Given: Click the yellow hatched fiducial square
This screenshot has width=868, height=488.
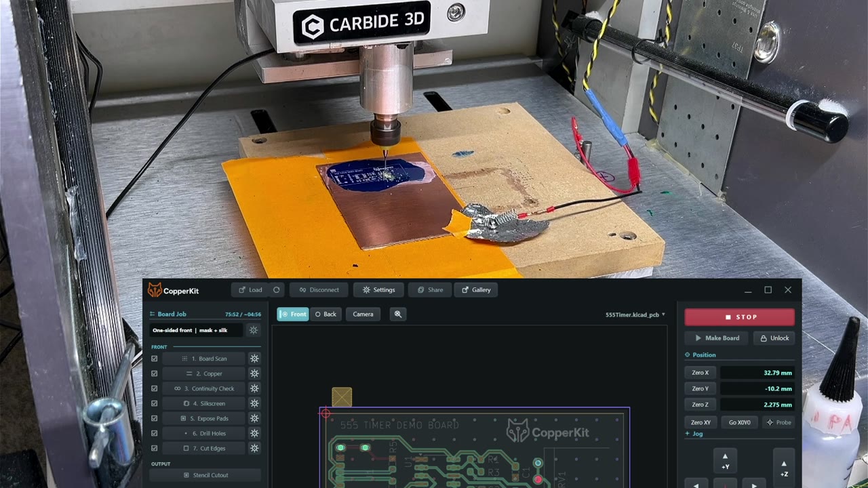Looking at the screenshot, I should tap(342, 397).
